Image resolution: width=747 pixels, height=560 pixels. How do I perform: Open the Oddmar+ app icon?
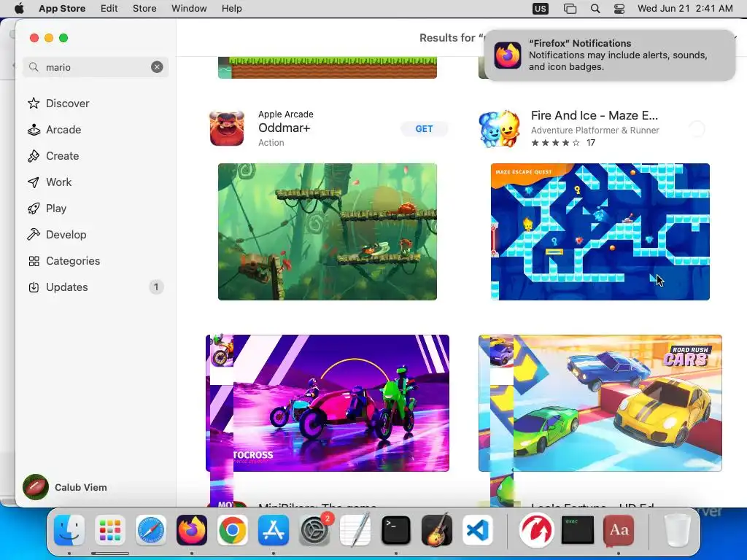[227, 128]
